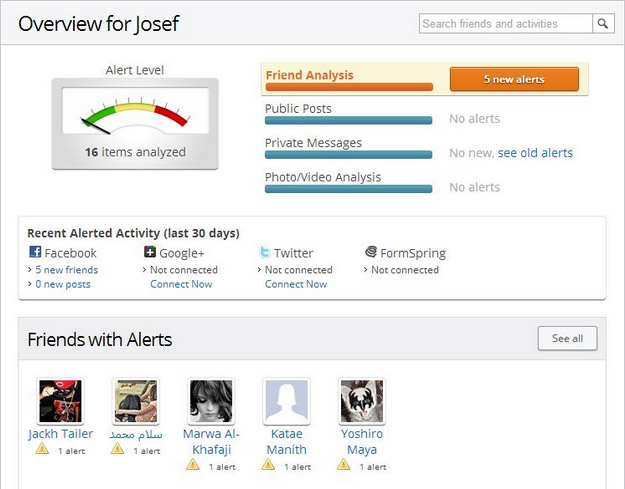Click warning icon under Katae Manith
625x489 pixels.
pyautogui.click(x=270, y=465)
